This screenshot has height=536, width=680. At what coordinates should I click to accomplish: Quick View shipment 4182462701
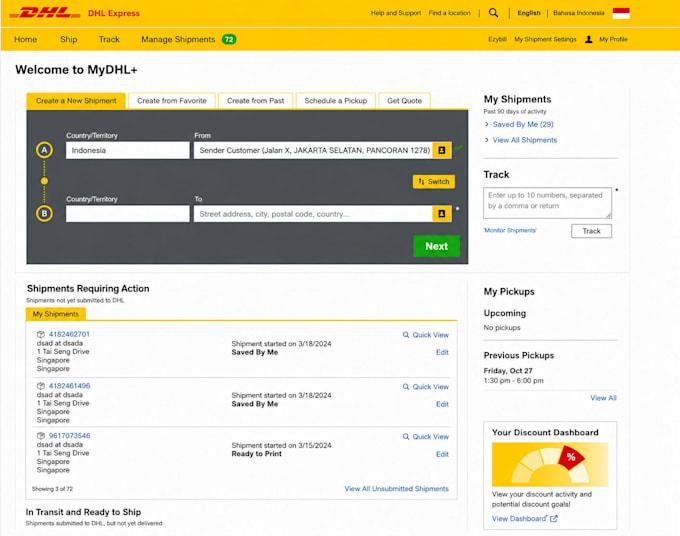pyautogui.click(x=425, y=335)
